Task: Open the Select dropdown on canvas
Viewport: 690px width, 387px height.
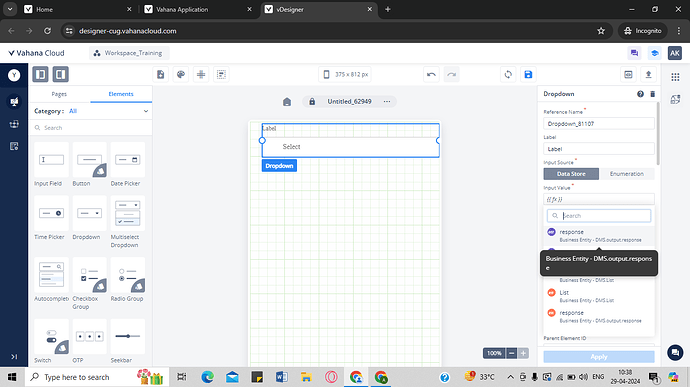Action: pos(350,147)
